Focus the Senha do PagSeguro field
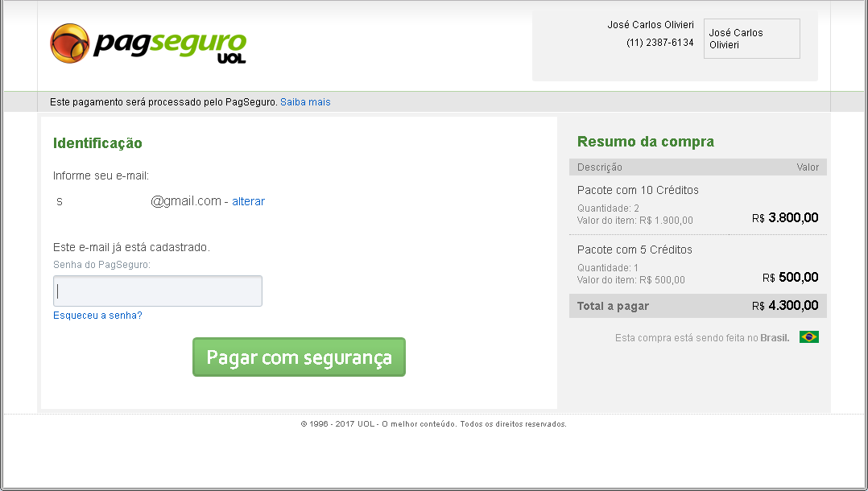This screenshot has height=491, width=868. [158, 291]
